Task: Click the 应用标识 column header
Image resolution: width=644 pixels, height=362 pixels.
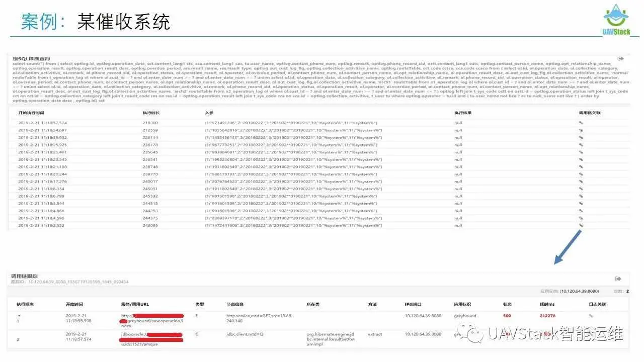Action: pos(463,305)
